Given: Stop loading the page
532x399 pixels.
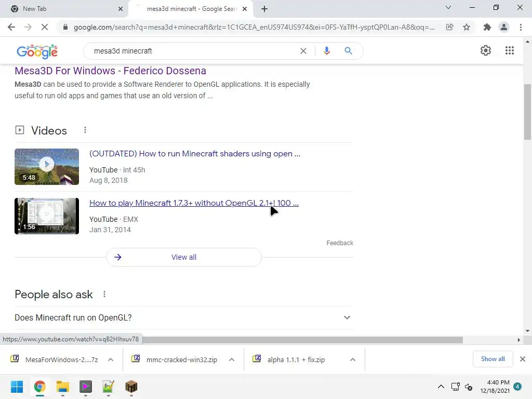Looking at the screenshot, I should 45,27.
